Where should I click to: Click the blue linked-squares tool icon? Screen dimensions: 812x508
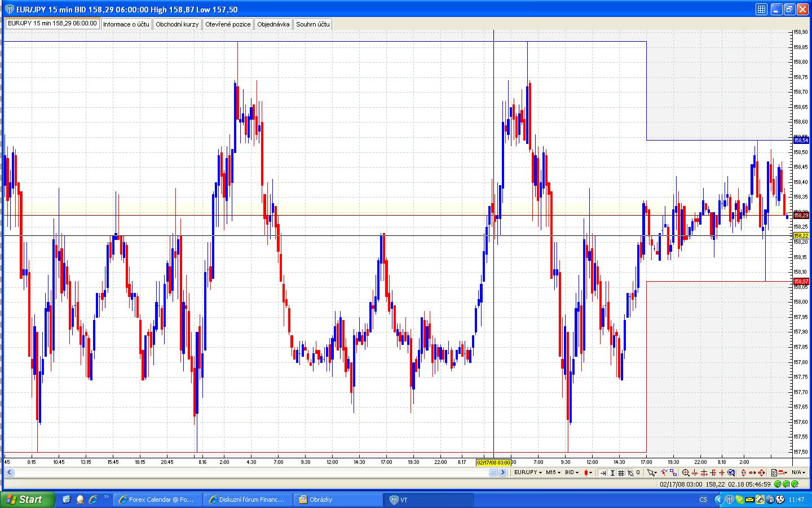[673, 472]
